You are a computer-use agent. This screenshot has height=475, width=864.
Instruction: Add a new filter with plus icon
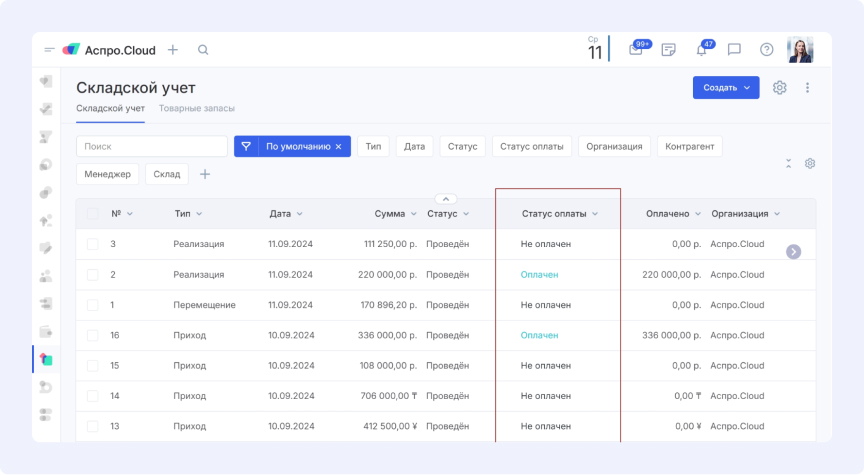coord(205,174)
